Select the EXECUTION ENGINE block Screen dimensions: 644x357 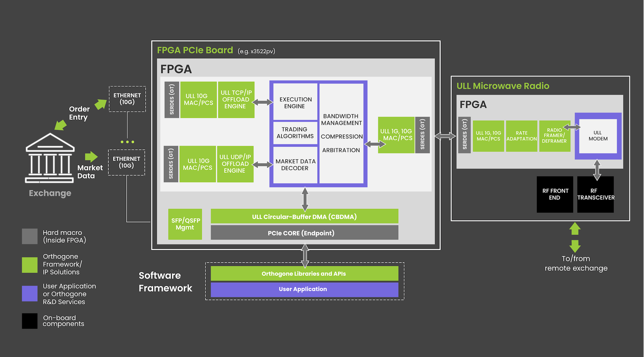click(x=295, y=102)
